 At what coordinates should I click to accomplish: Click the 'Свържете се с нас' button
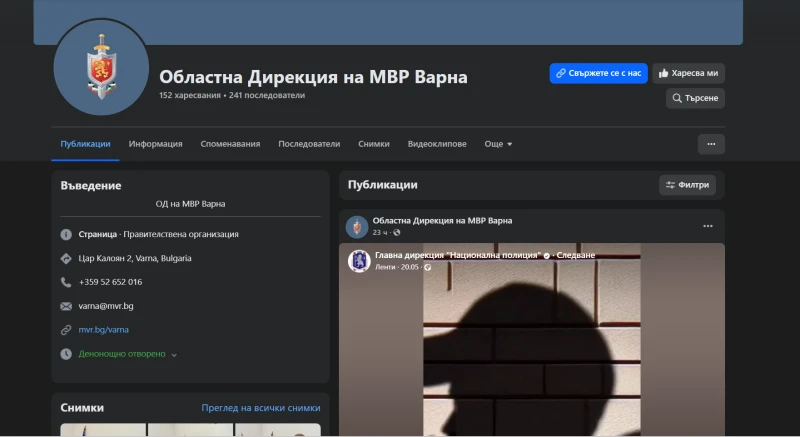[x=598, y=73]
